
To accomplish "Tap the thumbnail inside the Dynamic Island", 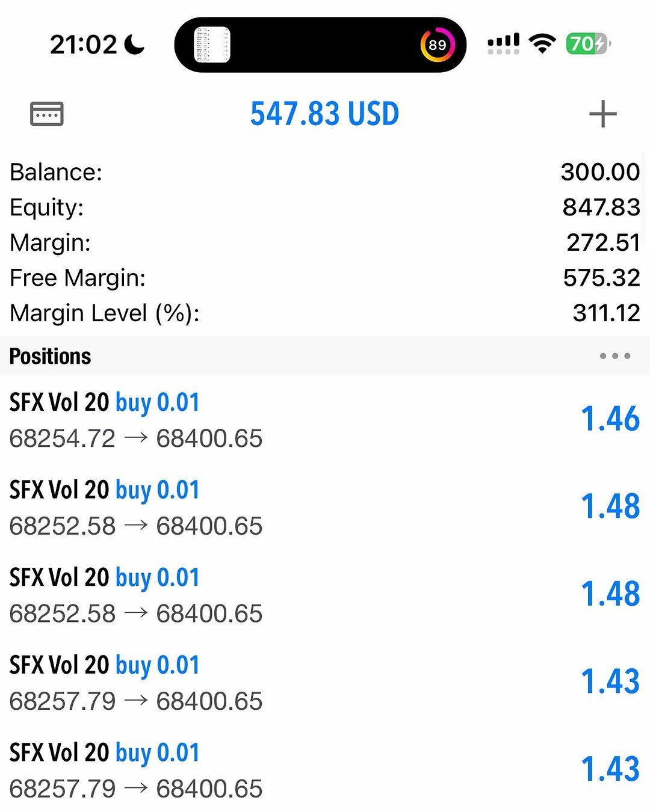I will click(212, 45).
